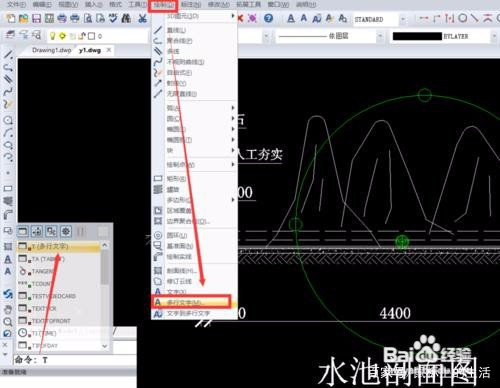Choose 文字到多行文字 menu entry
The image size is (500, 388).
point(194,313)
